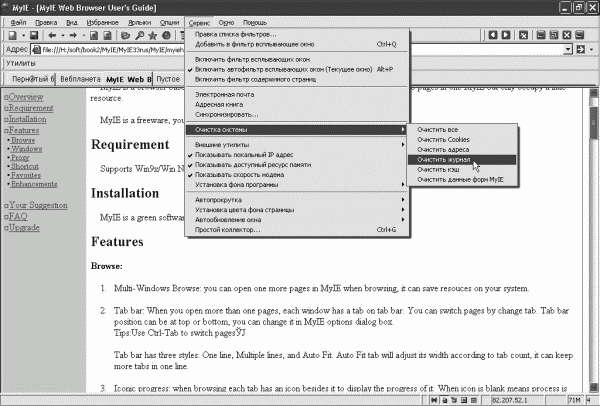The width and height of the screenshot is (600, 406).
Task: Click the Forward arrow toolbar icon
Action: pyautogui.click(x=73, y=36)
